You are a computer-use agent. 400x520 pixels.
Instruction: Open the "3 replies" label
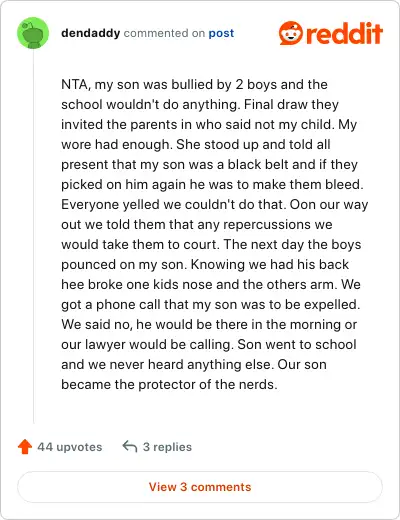tap(167, 447)
